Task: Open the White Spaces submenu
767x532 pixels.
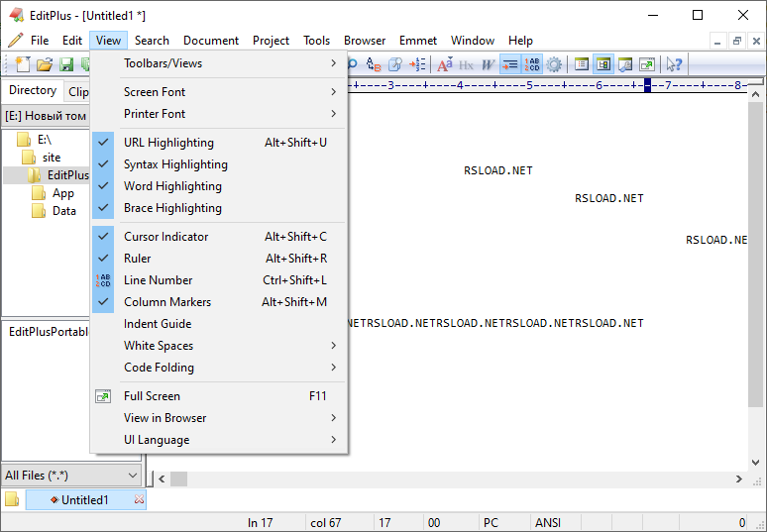Action: click(x=219, y=345)
